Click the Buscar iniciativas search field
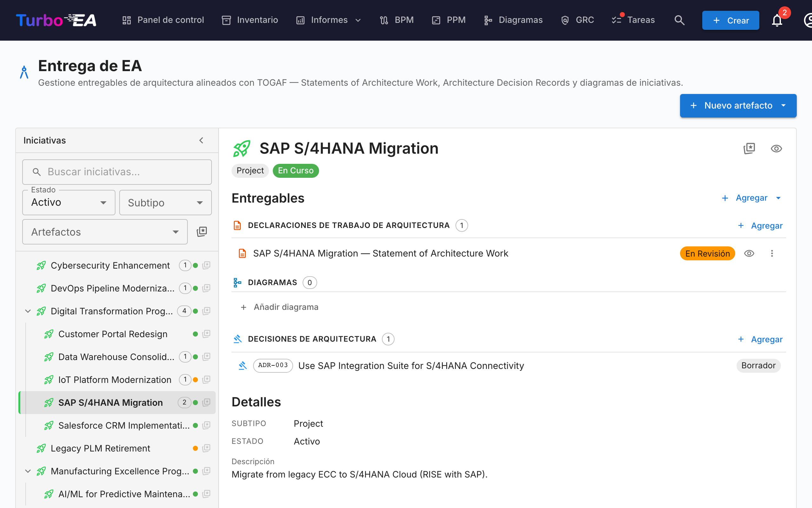Screen dimensions: 812x508 117,172
